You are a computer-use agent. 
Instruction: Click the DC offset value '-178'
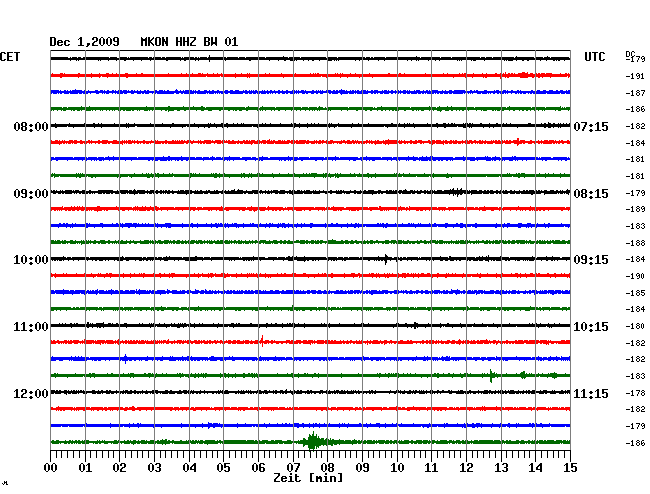click(635, 393)
